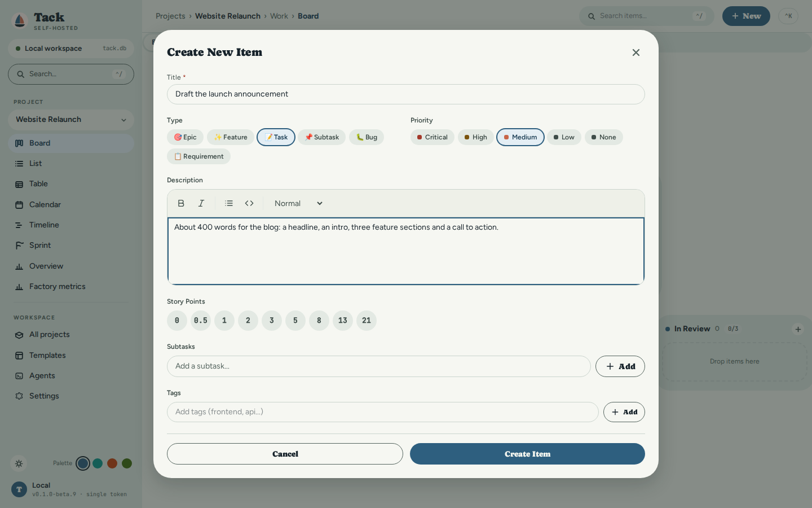Insert code block in description
Viewport: 812px width, 508px height.
[x=249, y=203]
